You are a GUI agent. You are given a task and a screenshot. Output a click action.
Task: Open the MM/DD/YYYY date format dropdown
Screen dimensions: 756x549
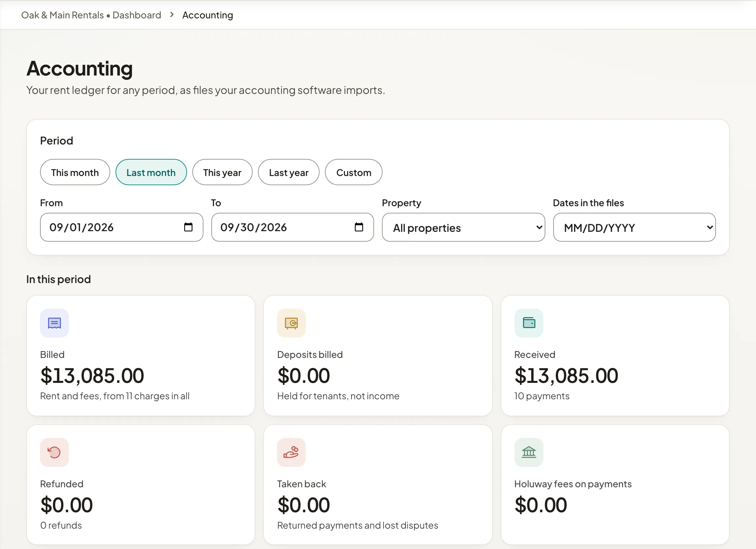[634, 227]
